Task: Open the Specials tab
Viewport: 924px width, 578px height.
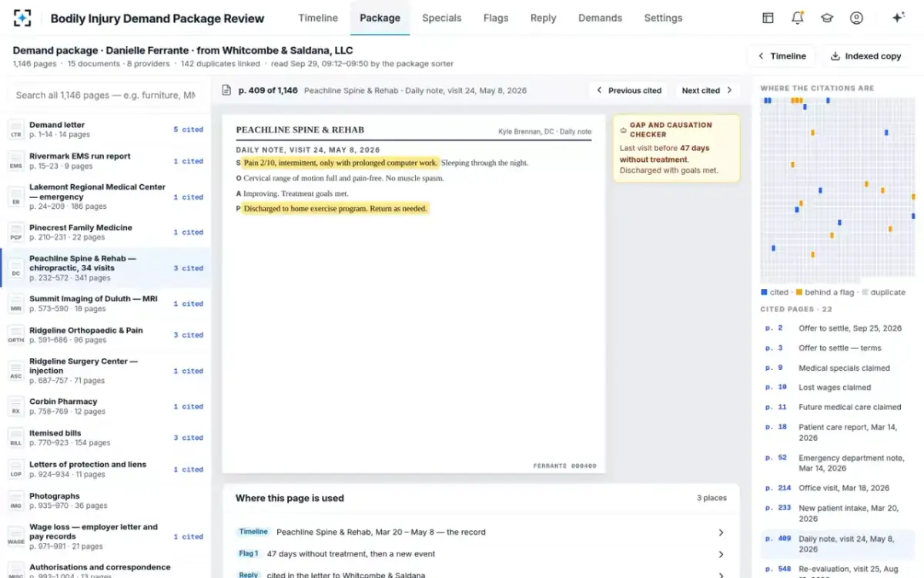Action: tap(442, 18)
